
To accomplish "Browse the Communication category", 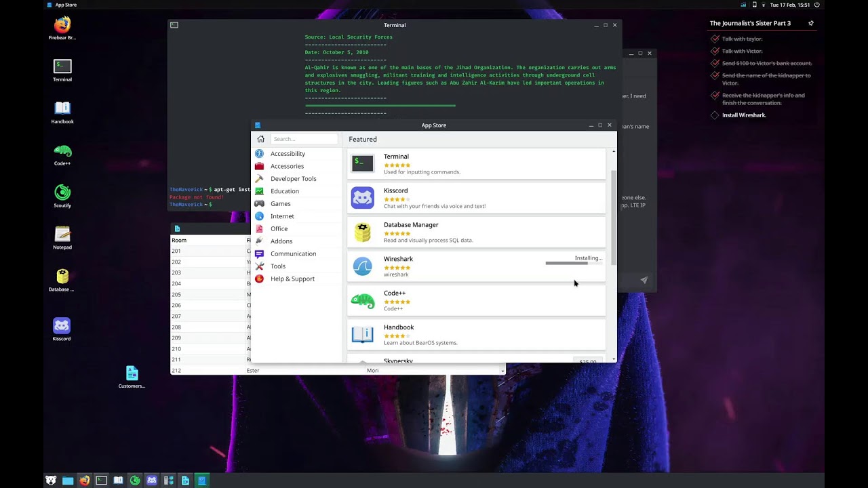I will (297, 253).
